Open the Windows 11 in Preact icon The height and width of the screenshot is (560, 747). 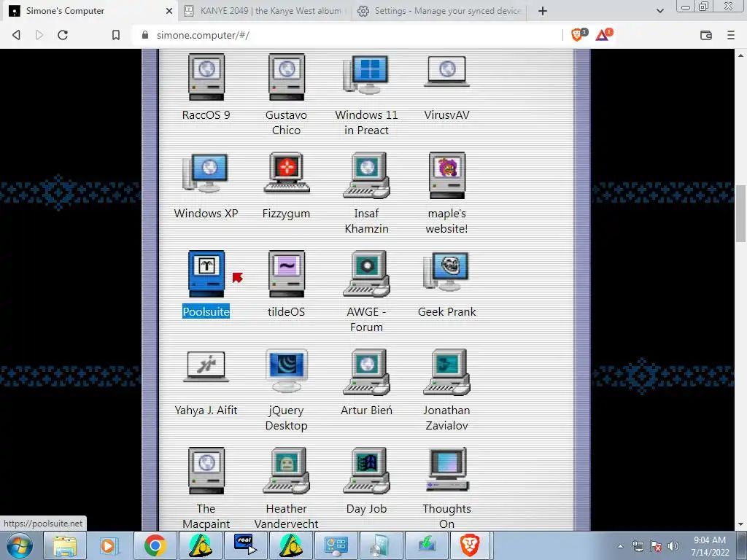(x=366, y=75)
